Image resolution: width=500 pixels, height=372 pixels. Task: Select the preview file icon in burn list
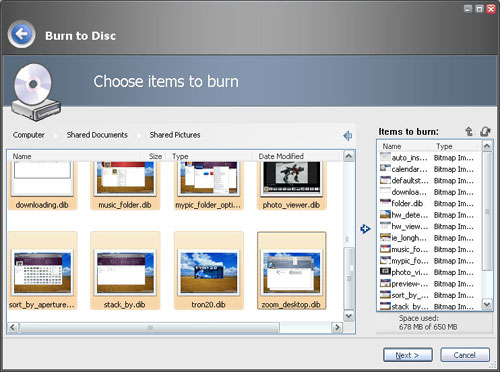(385, 283)
